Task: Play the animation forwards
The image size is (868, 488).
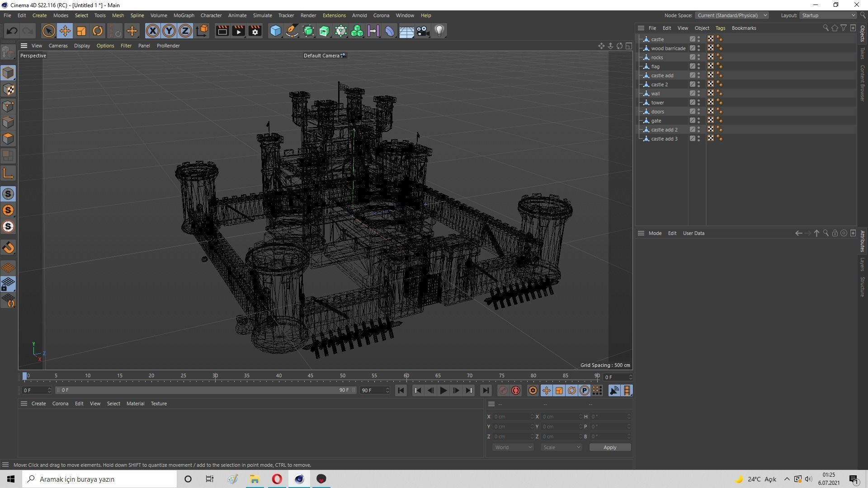Action: [x=443, y=390]
